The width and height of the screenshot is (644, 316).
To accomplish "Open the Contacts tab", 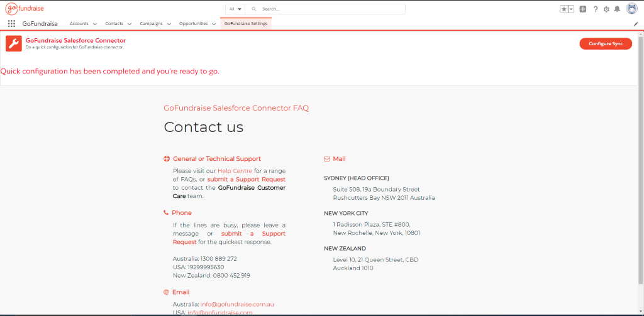I will (x=114, y=24).
